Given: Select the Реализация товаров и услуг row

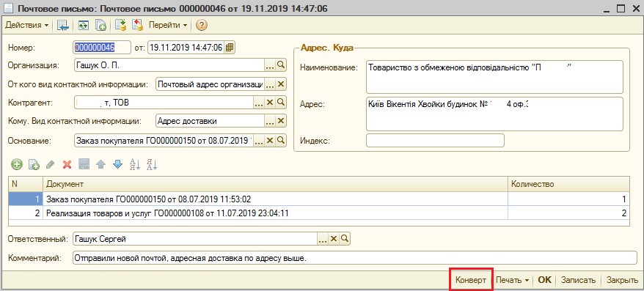Looking at the screenshot, I should point(319,213).
